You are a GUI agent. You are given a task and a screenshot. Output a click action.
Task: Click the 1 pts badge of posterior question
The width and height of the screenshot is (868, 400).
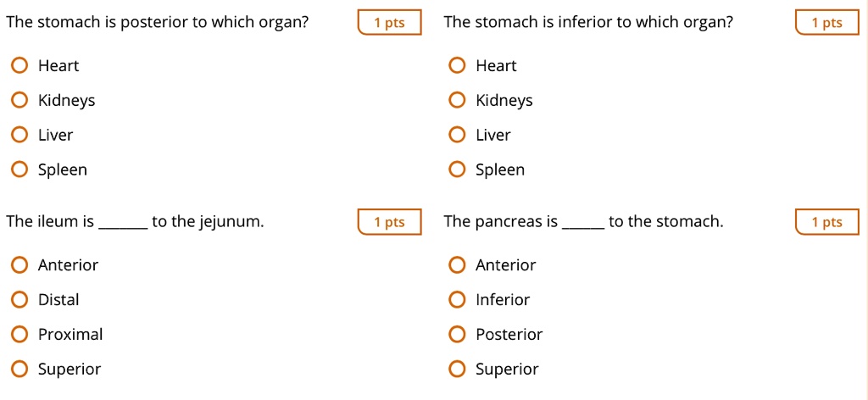pos(389,23)
